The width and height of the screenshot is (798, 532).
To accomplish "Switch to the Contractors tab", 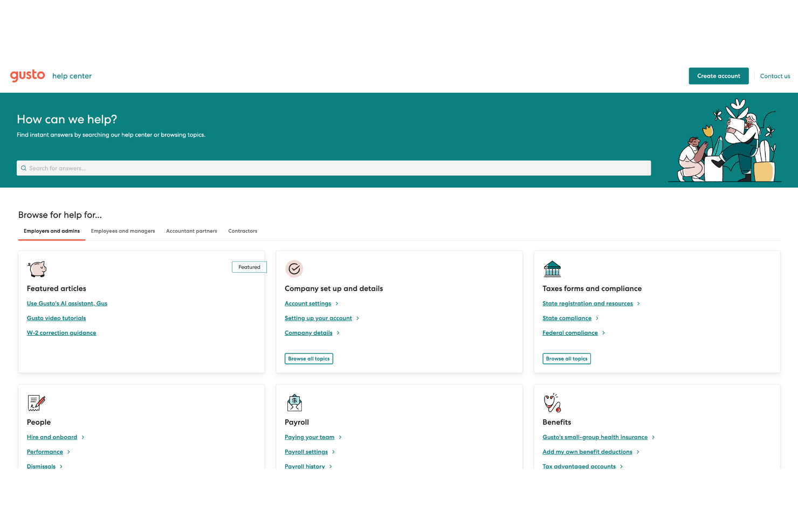I will click(x=242, y=231).
